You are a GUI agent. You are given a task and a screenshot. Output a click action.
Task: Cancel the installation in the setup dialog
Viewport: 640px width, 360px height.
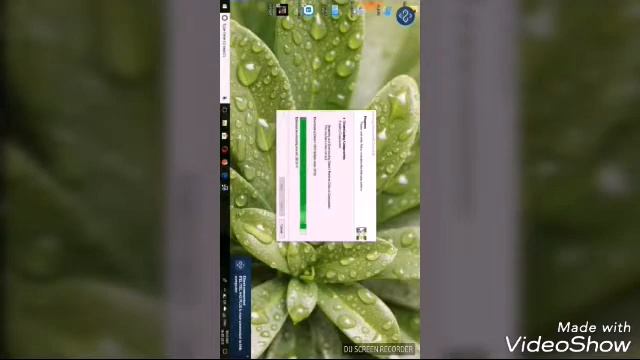coord(282,228)
